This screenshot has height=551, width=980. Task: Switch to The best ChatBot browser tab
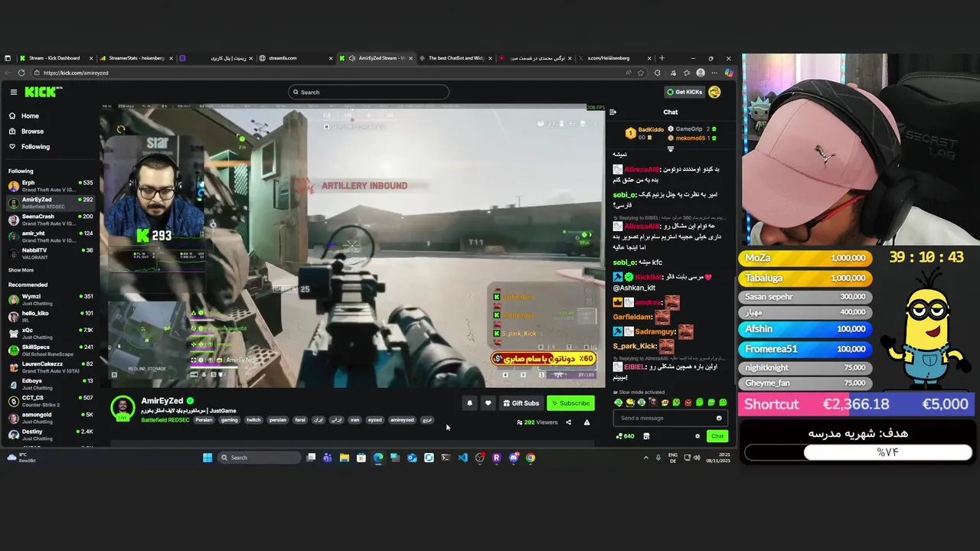pyautogui.click(x=456, y=58)
